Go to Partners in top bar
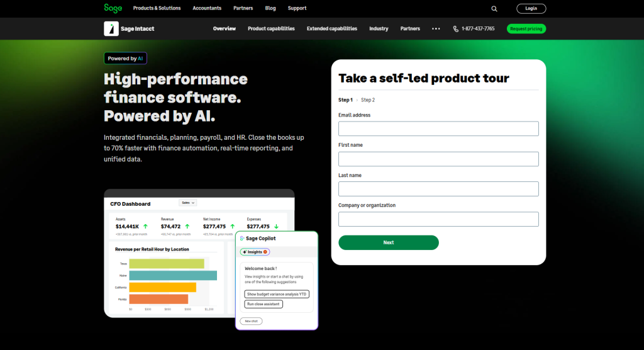 (x=243, y=8)
